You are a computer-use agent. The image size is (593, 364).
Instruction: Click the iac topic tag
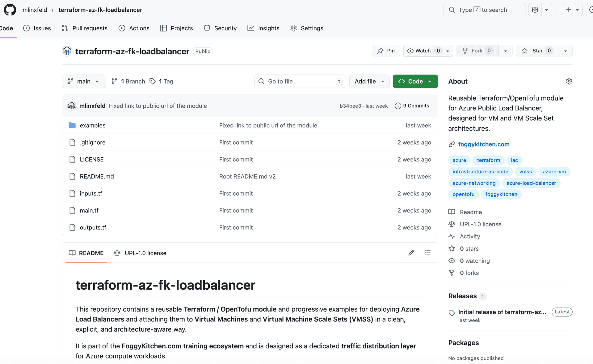[x=514, y=160]
